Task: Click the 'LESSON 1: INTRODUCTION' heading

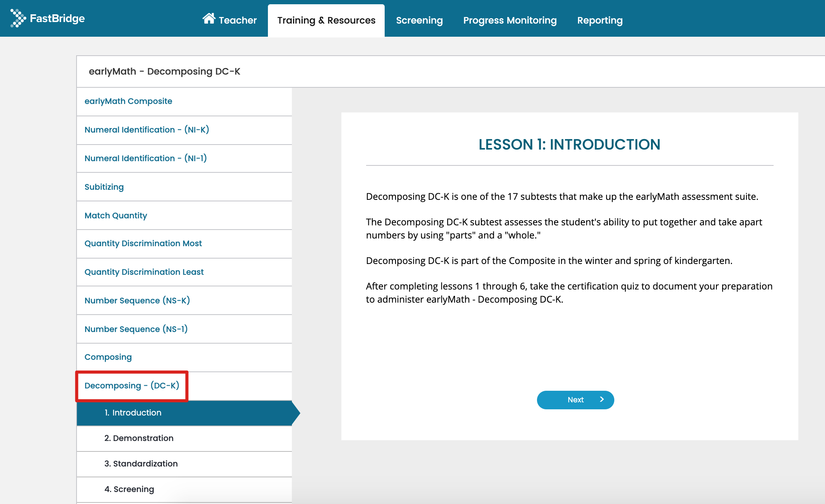Action: click(x=569, y=145)
